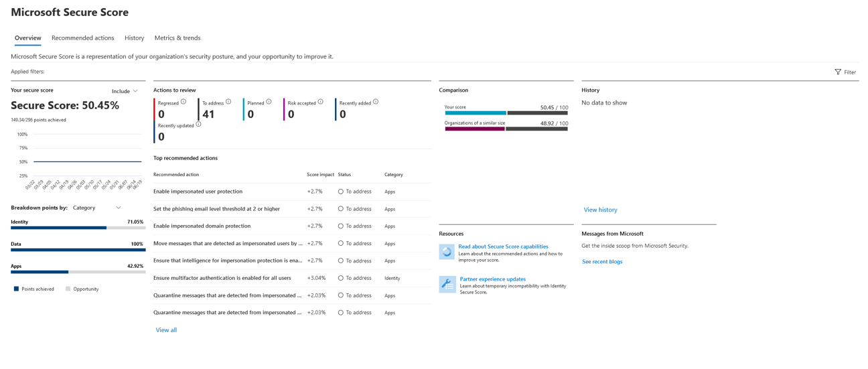Select status circle for Enable impersonated user protection
Image resolution: width=868 pixels, height=369 pixels.
pos(341,192)
